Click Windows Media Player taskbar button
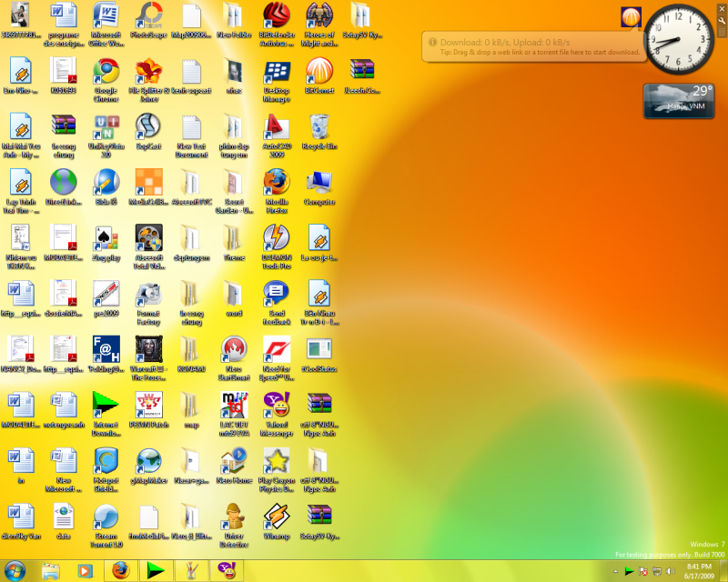This screenshot has height=582, width=728. tap(86, 570)
